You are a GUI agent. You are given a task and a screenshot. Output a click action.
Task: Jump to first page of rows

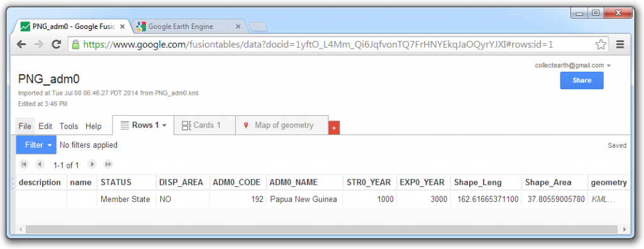(24, 164)
